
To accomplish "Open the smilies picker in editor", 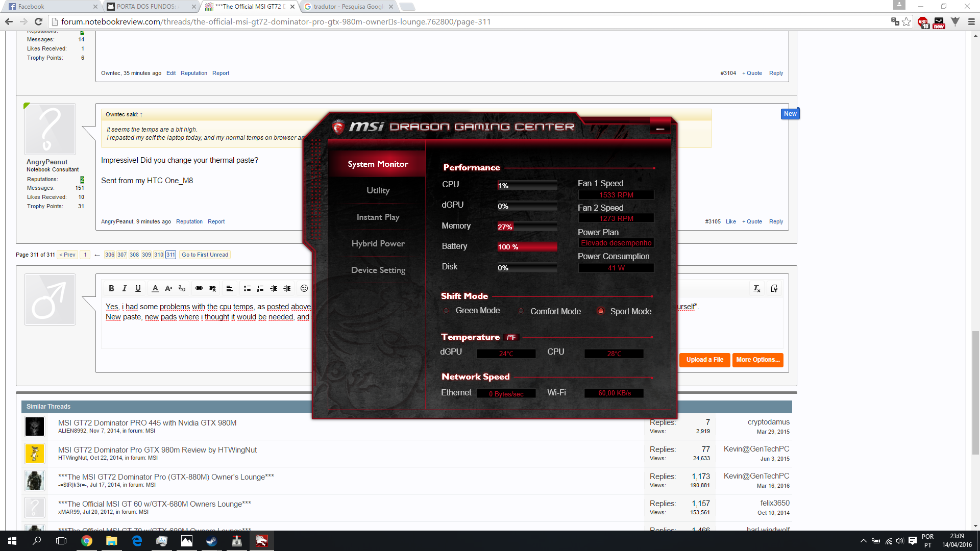I will pos(304,289).
